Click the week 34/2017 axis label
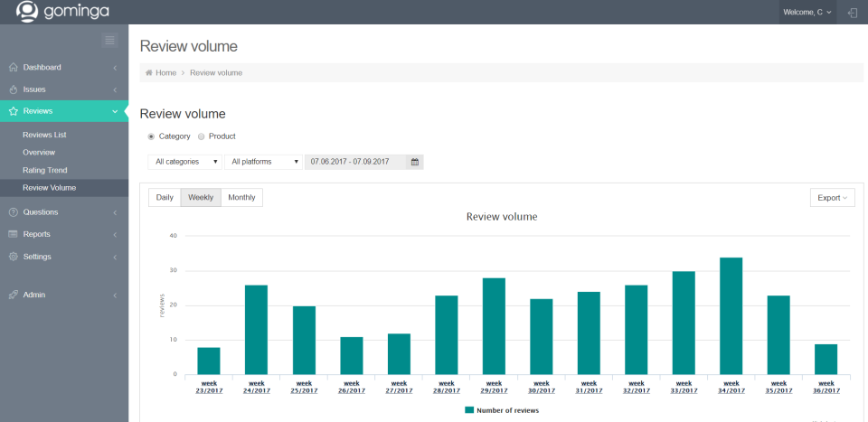The image size is (868, 422). point(731,387)
